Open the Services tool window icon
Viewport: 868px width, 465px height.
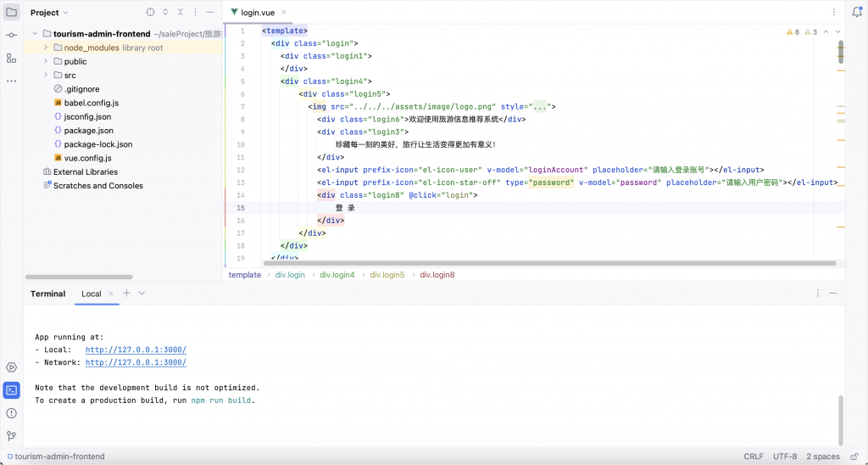[11, 367]
